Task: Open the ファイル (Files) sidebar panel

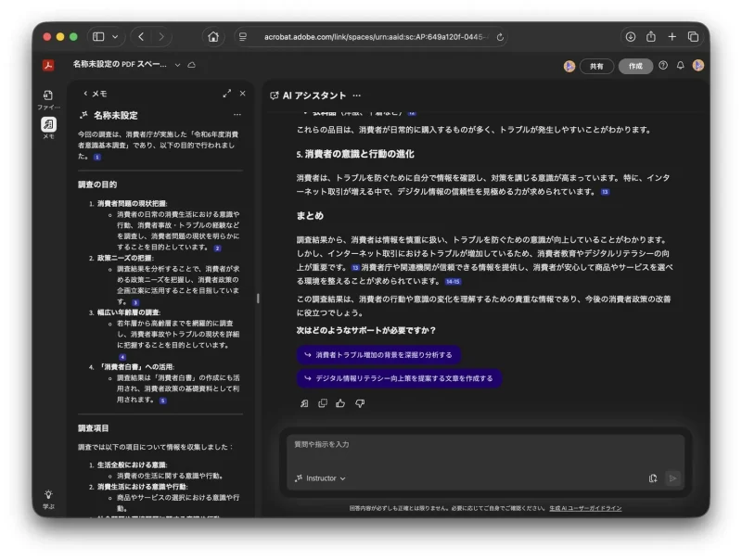Action: click(x=48, y=97)
